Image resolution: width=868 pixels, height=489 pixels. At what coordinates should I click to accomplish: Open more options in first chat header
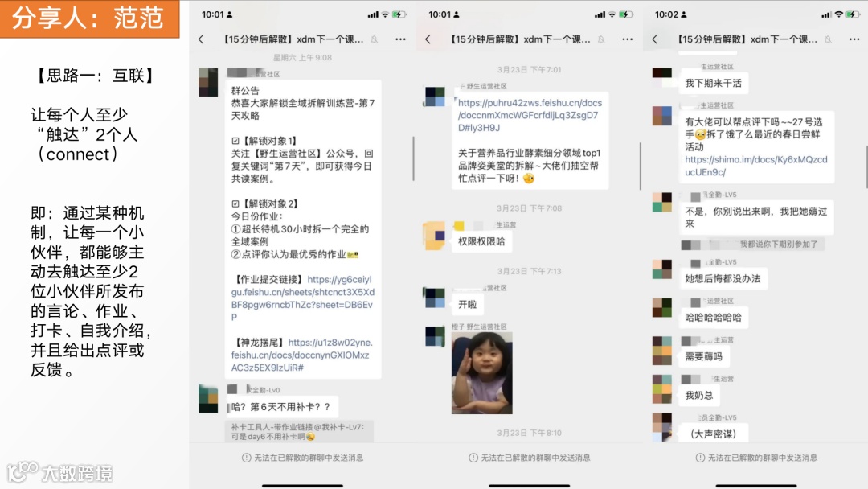pyautogui.click(x=400, y=39)
